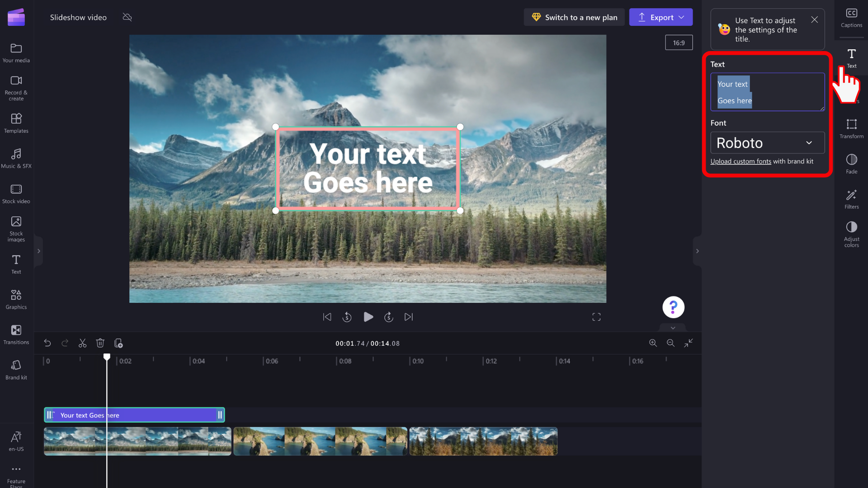Toggle fullscreen preview mode
This screenshot has width=868, height=488.
pyautogui.click(x=596, y=317)
